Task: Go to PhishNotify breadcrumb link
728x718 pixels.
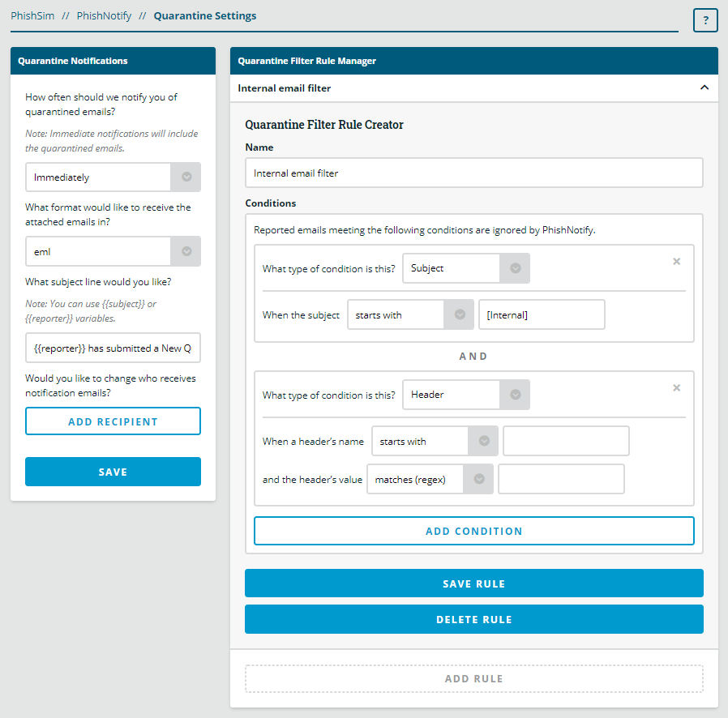Action: (x=104, y=16)
